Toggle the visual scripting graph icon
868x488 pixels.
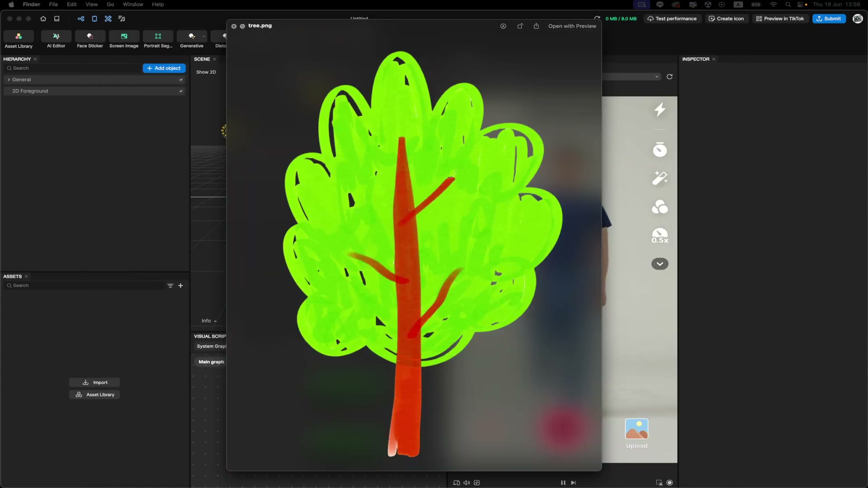click(81, 19)
